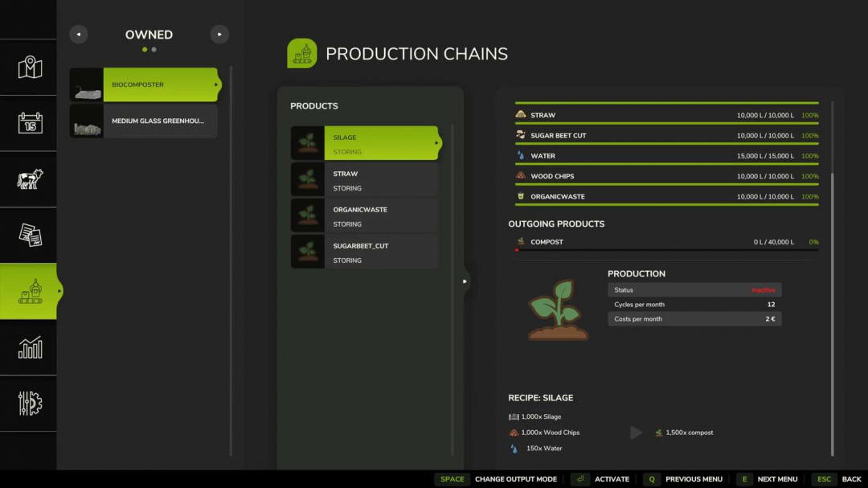The height and width of the screenshot is (488, 868).
Task: Click the plant icon beside PRODUCTION CHAINS title
Action: click(x=302, y=53)
